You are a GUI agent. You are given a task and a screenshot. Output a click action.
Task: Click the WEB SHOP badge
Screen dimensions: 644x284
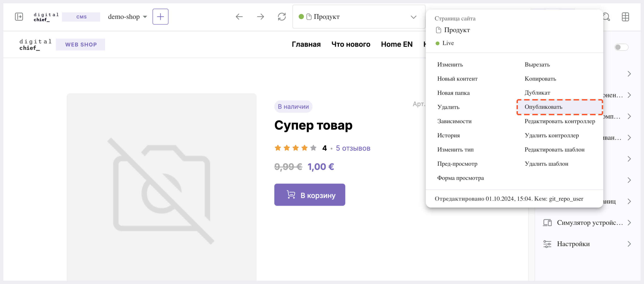80,45
